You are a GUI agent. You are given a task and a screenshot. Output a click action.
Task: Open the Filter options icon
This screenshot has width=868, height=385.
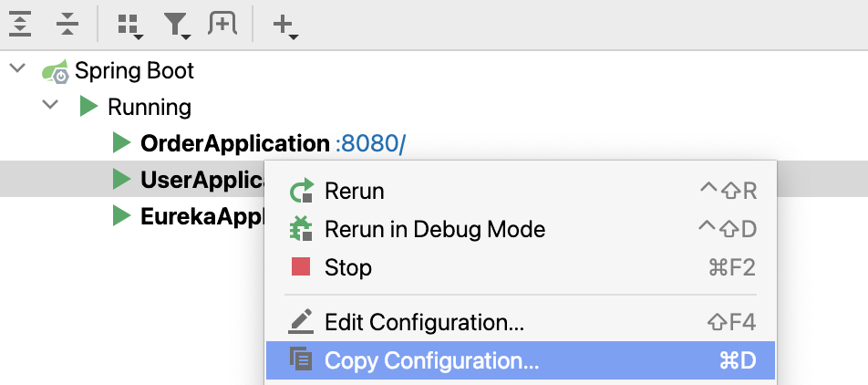click(x=177, y=26)
